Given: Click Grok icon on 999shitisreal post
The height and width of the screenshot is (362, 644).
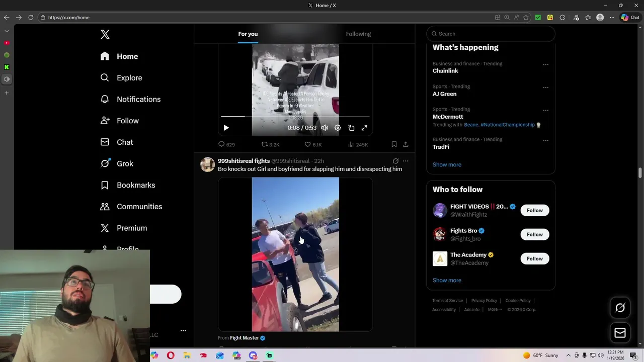Looking at the screenshot, I should (x=395, y=161).
